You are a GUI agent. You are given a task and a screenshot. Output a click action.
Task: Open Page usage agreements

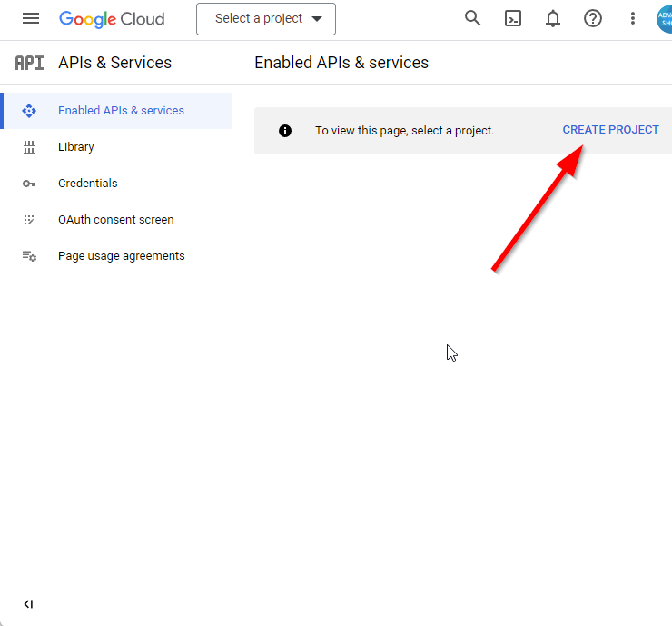pos(121,256)
